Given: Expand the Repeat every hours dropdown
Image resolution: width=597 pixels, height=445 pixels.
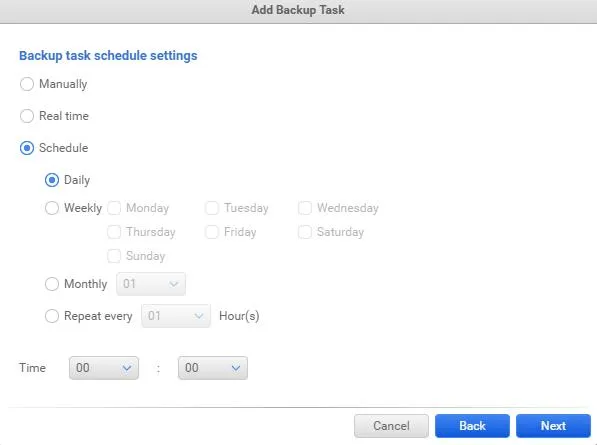Looking at the screenshot, I should pos(176,316).
